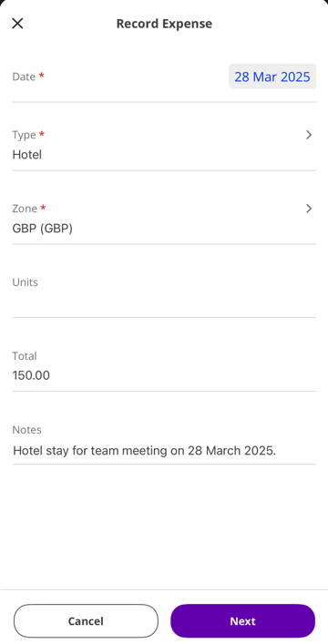Tap the Record Expense header title
This screenshot has height=644, width=328.
[x=164, y=24]
